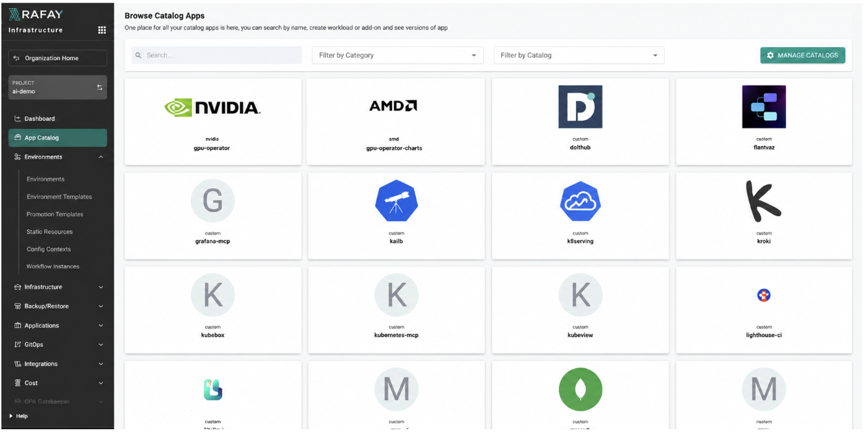868x432 pixels.
Task: Click the kubeview letter K icon
Action: point(580,295)
